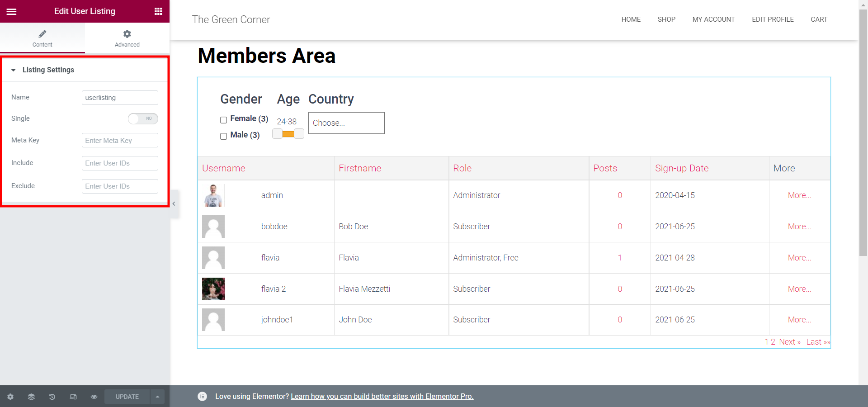This screenshot has height=407, width=868.
Task: Switch to the Advanced tab
Action: (127, 38)
